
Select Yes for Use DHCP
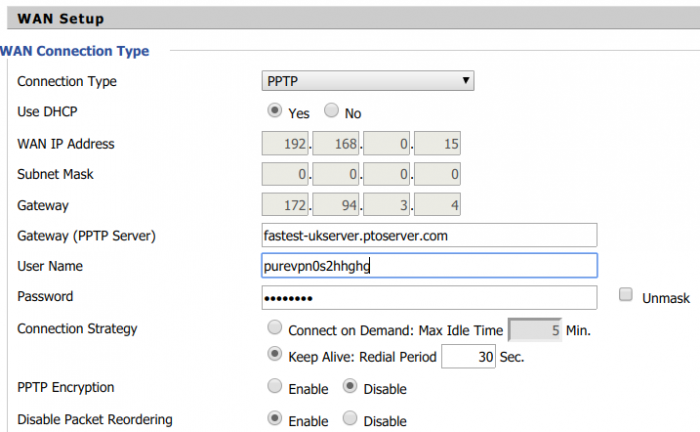coord(275,110)
